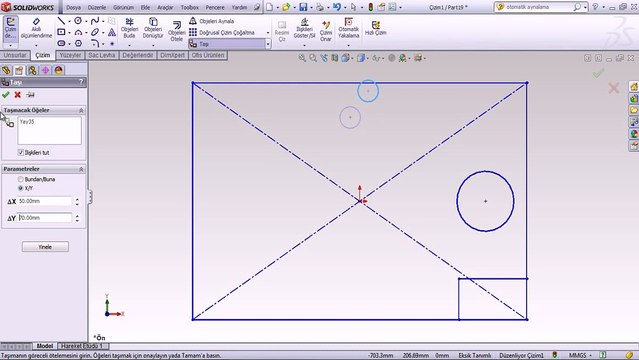Select the Sketch Fillet tool
This screenshot has width=639, height=360.
click(95, 43)
